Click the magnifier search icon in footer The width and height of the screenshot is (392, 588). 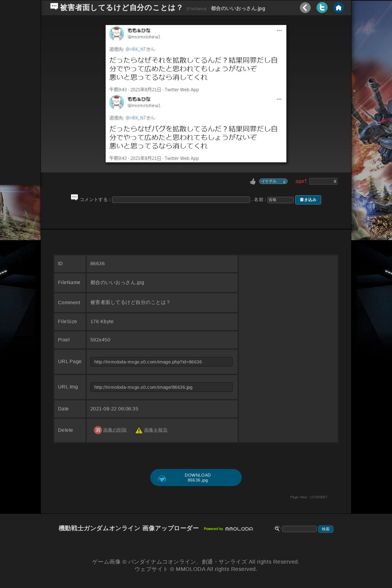(x=277, y=529)
